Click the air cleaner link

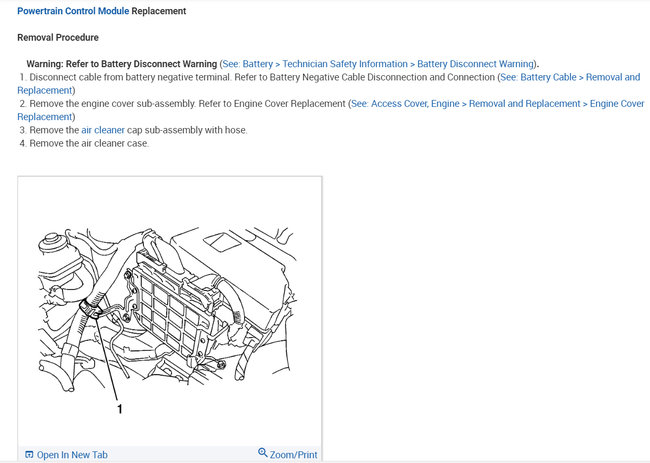tap(103, 130)
